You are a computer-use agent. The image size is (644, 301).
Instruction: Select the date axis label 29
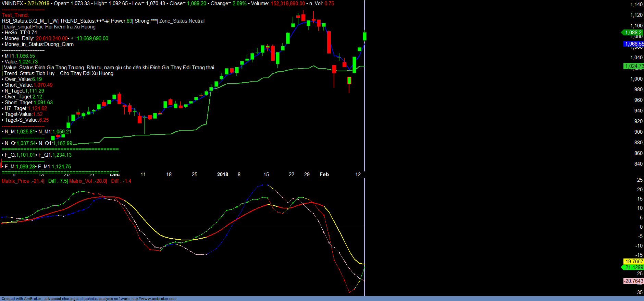tap(307, 174)
